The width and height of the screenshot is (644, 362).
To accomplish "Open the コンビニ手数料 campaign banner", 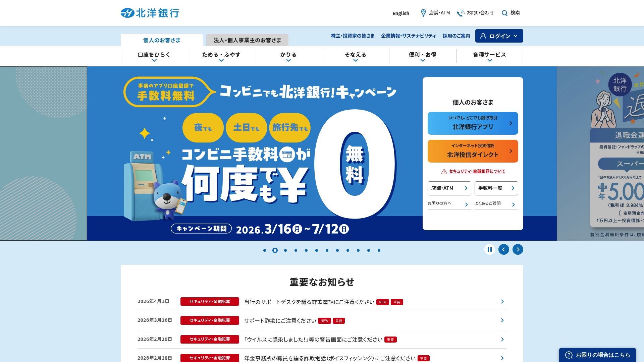I will coord(255,154).
